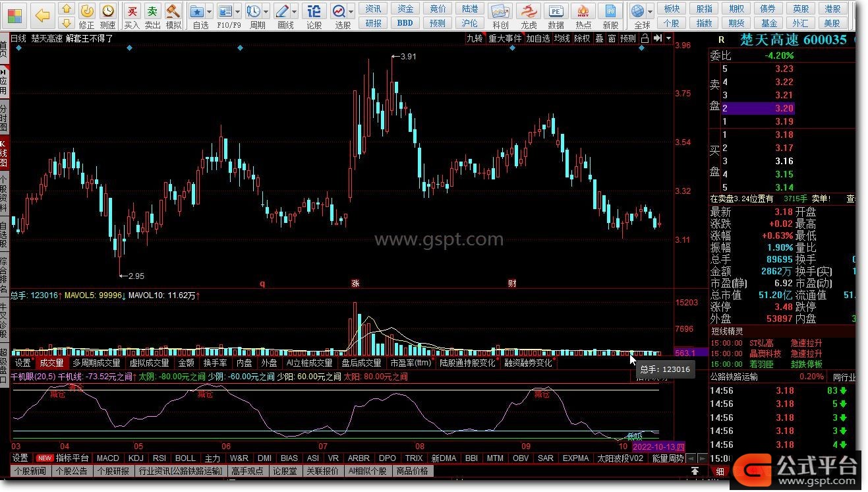Click the colorful home logo icon
Screen dimensions: 868x492
14,15
